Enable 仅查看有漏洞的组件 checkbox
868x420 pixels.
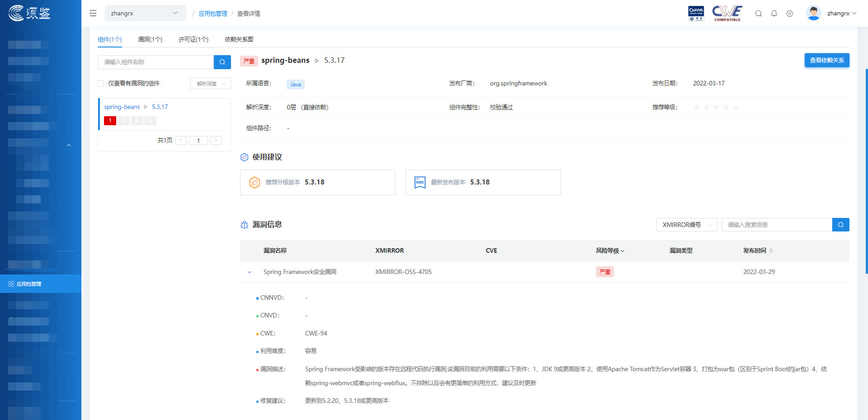click(101, 84)
